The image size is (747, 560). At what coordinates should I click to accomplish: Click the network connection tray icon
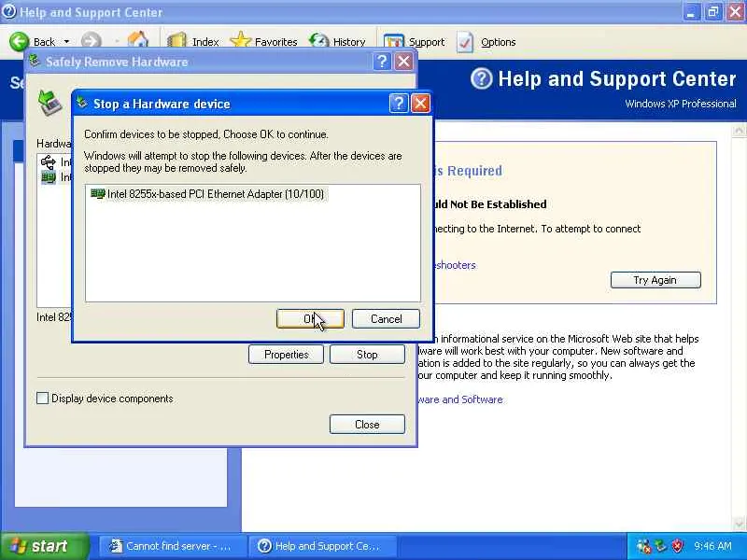click(x=643, y=546)
